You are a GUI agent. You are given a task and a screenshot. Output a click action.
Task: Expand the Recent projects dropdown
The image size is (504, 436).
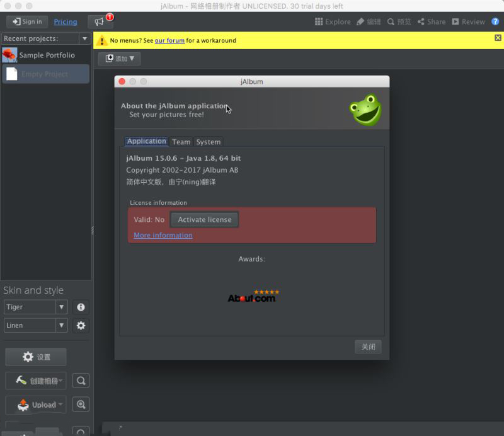tap(84, 38)
